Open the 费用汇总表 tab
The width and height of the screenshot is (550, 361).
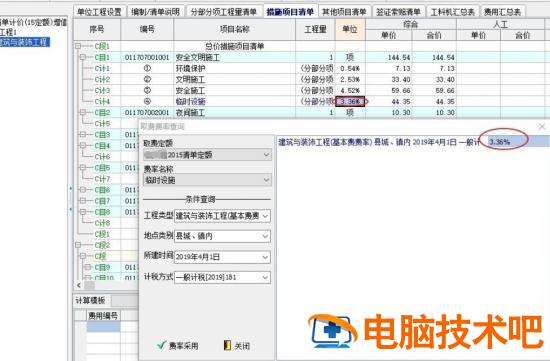click(x=503, y=12)
